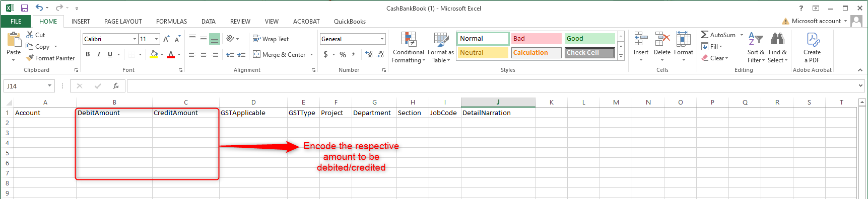Select the Check Cell style
The height and width of the screenshot is (199, 868).
(589, 53)
